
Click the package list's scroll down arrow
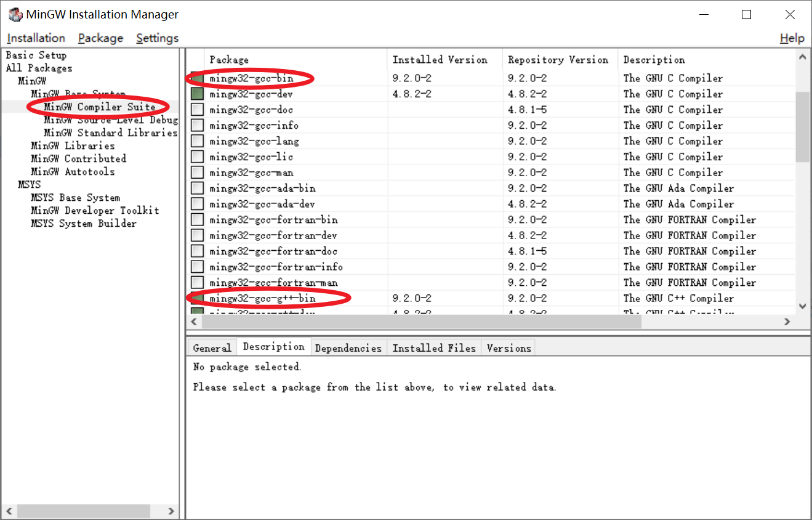[x=803, y=306]
